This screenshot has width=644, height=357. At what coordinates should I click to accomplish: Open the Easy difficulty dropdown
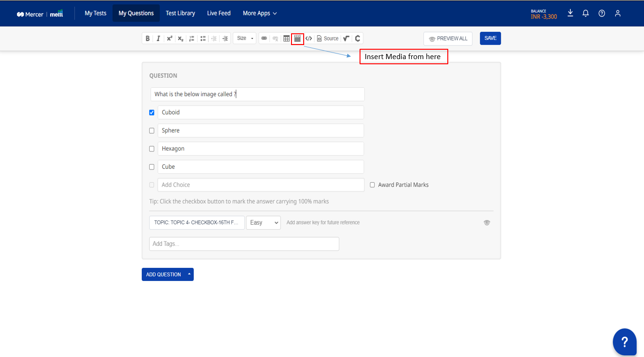263,222
